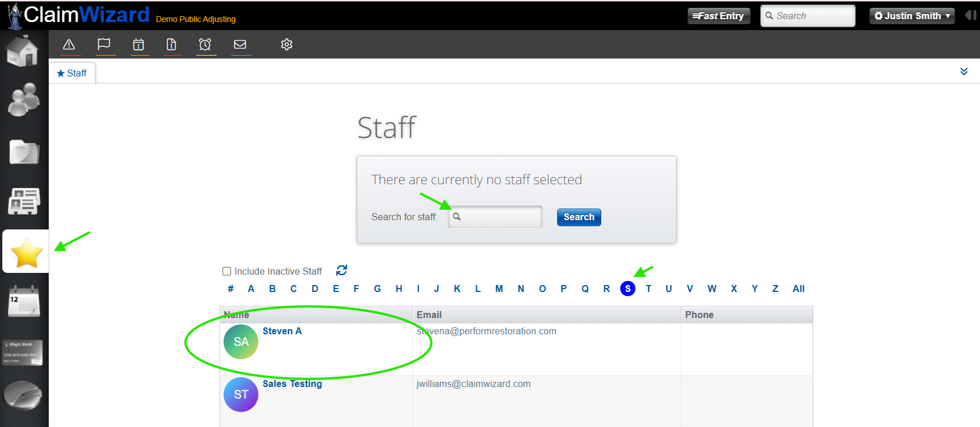Screen dimensions: 980x427
Task: Open the Justin Smith user dropdown
Action: coord(912,16)
